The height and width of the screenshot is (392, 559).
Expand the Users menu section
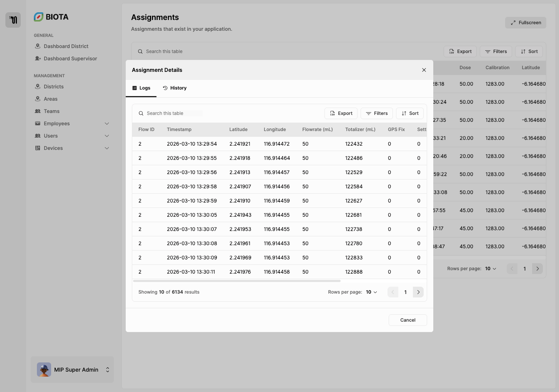click(107, 136)
